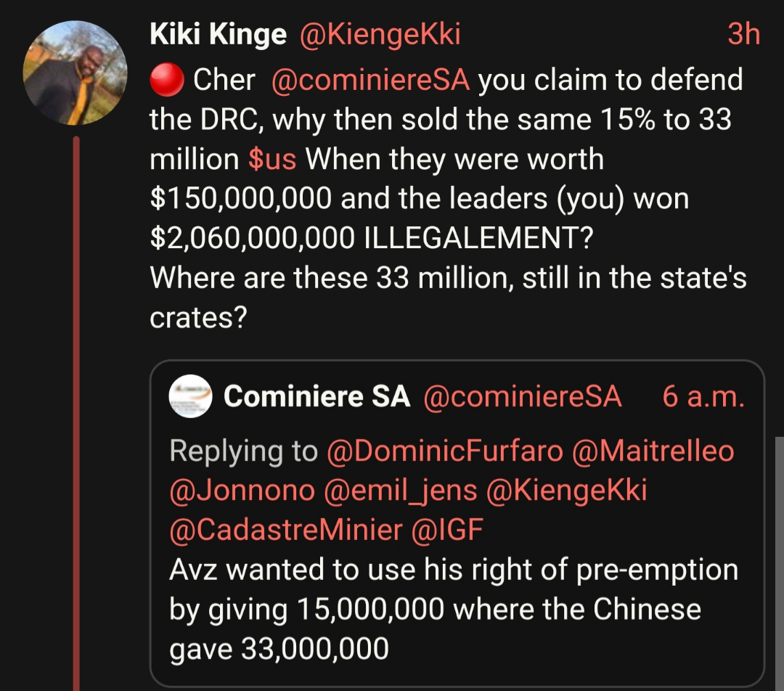Open the @Jonnono mention
The image size is (784, 691).
[242, 491]
